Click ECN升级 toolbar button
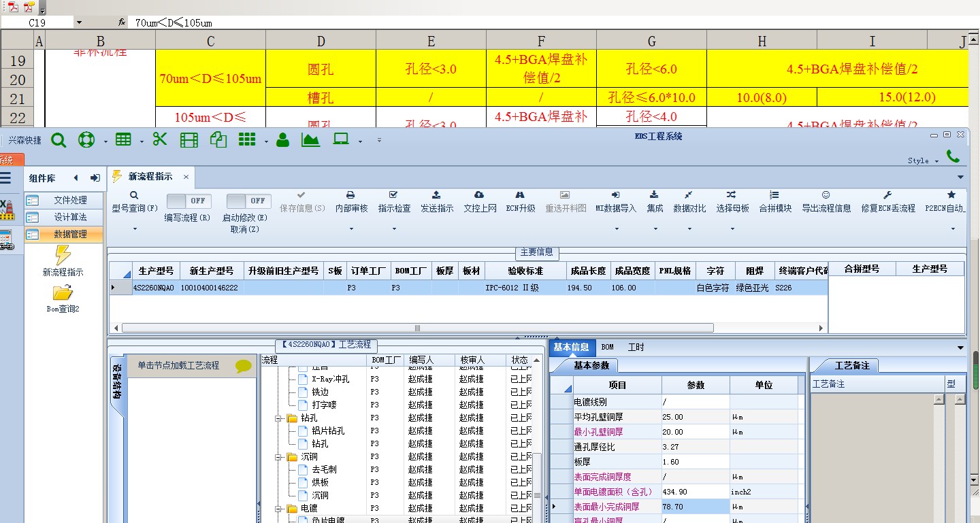Screen dimensions: 980x523 point(521,202)
